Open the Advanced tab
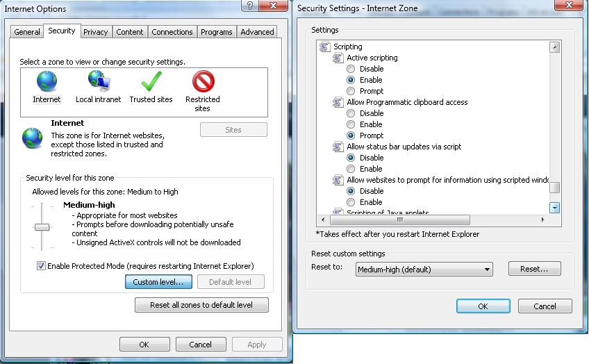 [257, 32]
